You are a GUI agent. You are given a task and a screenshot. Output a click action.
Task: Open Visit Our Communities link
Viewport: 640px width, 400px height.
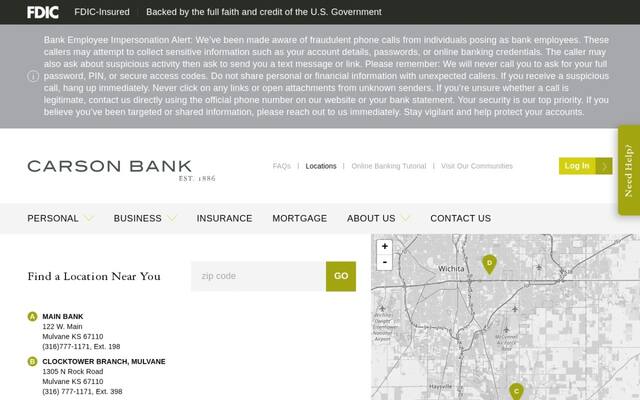[x=477, y=166]
